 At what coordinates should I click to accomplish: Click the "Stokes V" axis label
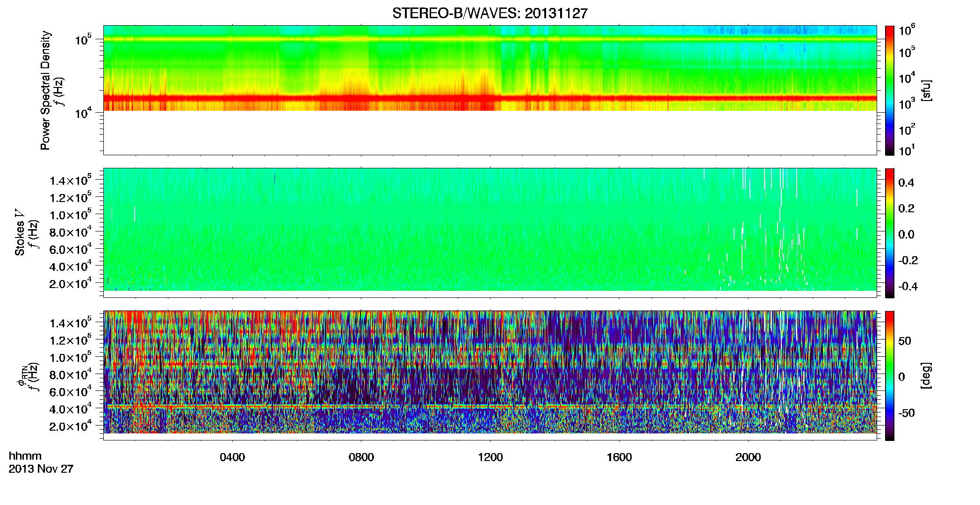[x=20, y=232]
